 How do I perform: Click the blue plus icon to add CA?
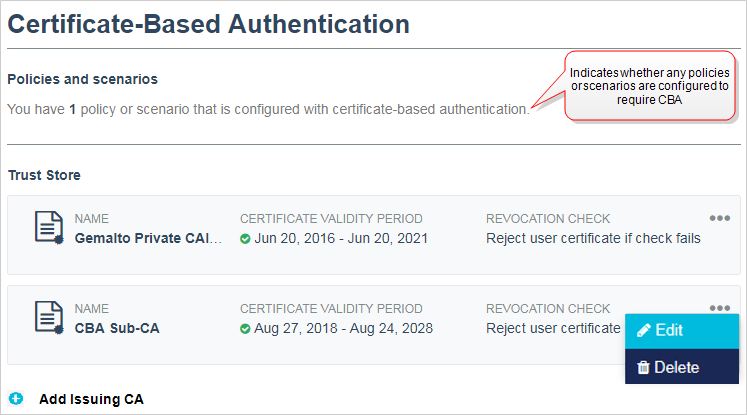(x=16, y=398)
